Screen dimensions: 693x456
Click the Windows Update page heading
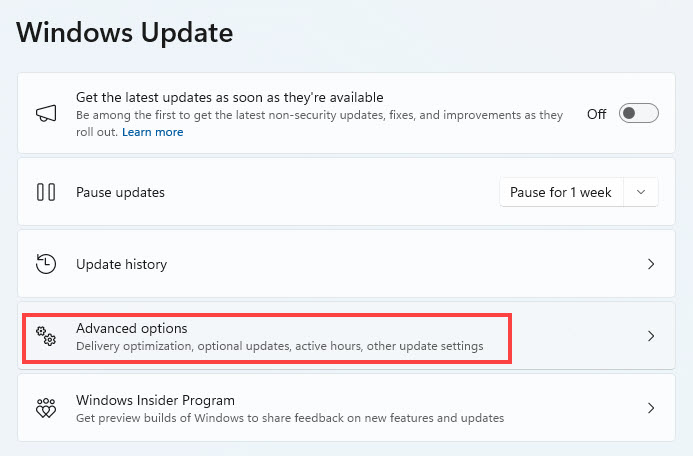125,33
